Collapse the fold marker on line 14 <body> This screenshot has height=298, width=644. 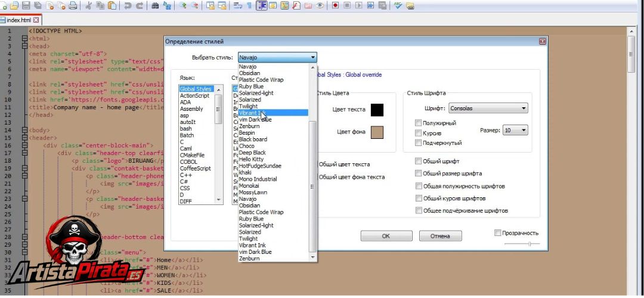pos(24,130)
